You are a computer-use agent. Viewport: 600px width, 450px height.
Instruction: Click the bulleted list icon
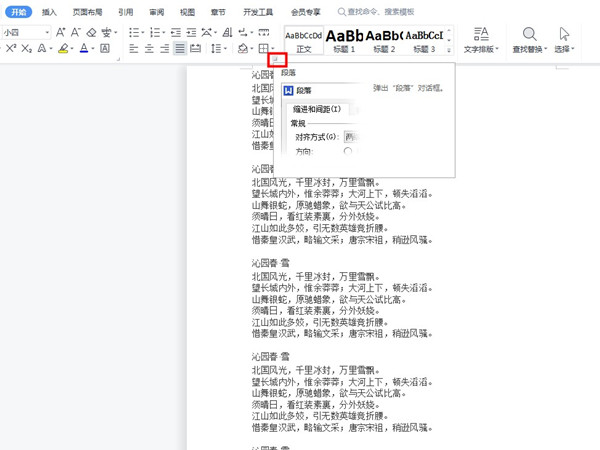(x=135, y=33)
